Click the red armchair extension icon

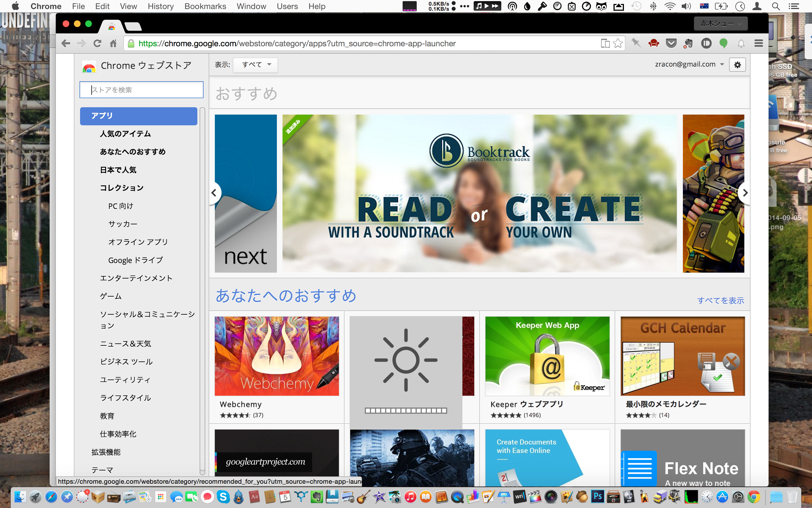[x=654, y=43]
